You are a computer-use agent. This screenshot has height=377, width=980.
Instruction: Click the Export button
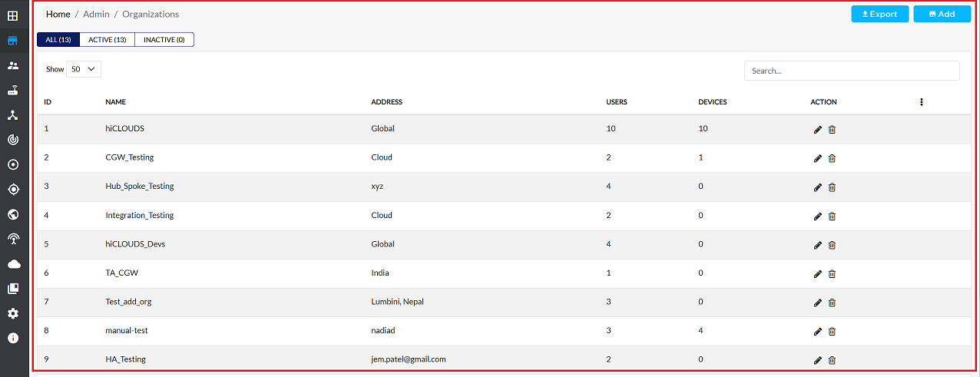click(879, 14)
